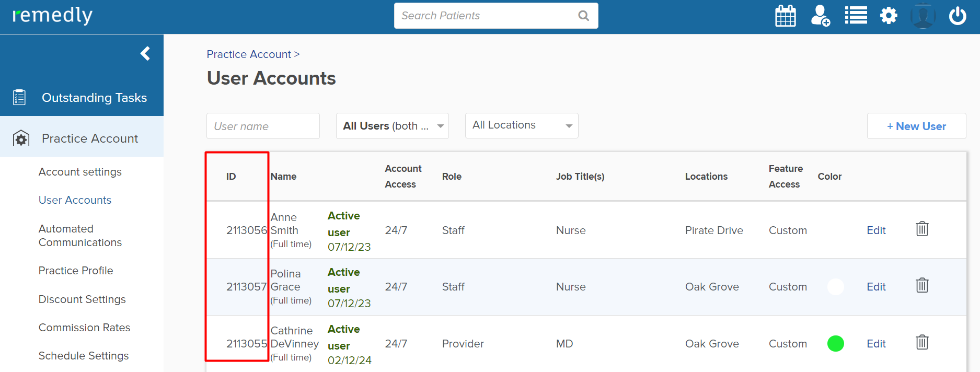Open the All Locations dropdown

coord(522,125)
